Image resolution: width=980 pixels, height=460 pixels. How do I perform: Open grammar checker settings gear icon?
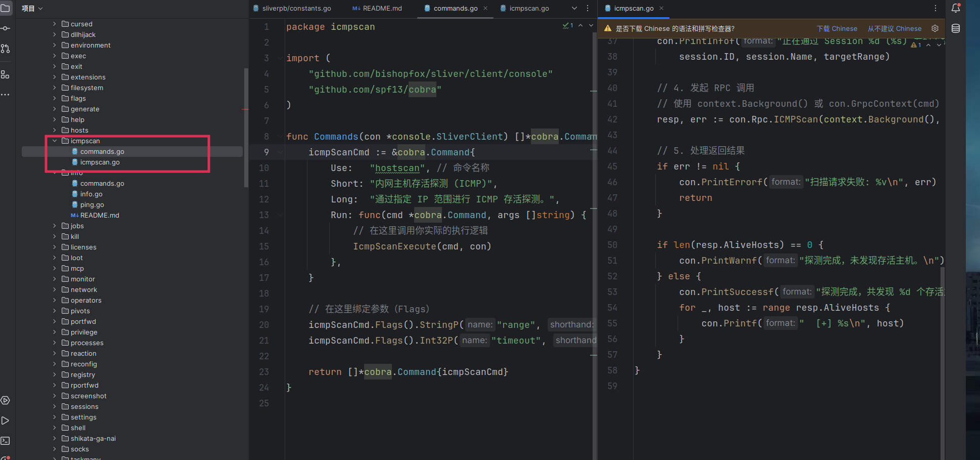pyautogui.click(x=935, y=28)
